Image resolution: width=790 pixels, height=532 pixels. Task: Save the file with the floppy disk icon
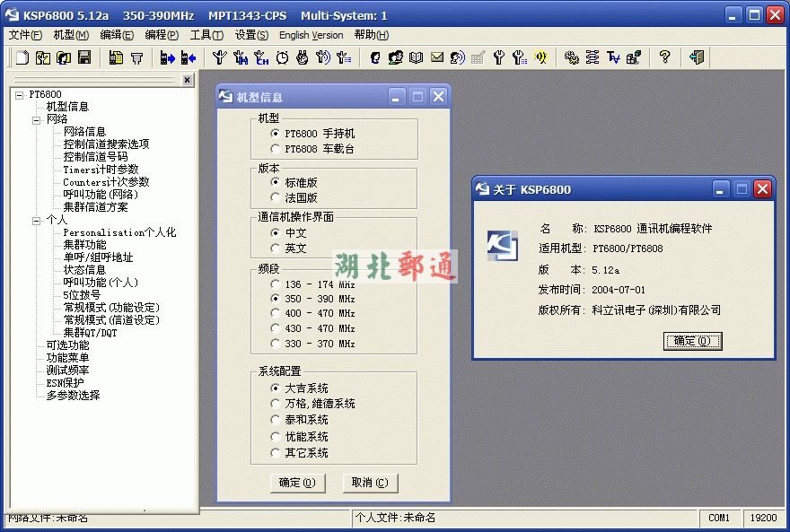(84, 57)
